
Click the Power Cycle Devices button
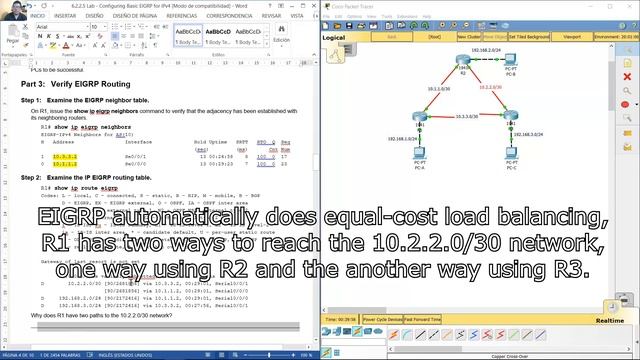tap(383, 320)
